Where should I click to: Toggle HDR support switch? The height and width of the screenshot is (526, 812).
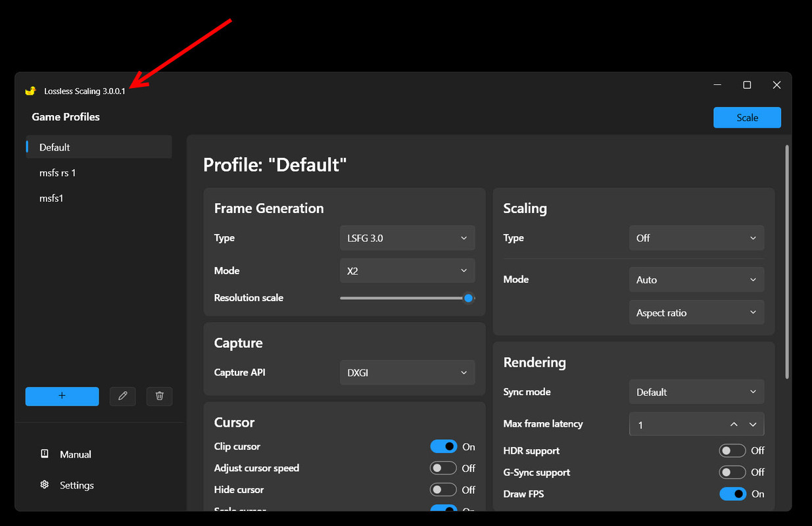point(732,450)
